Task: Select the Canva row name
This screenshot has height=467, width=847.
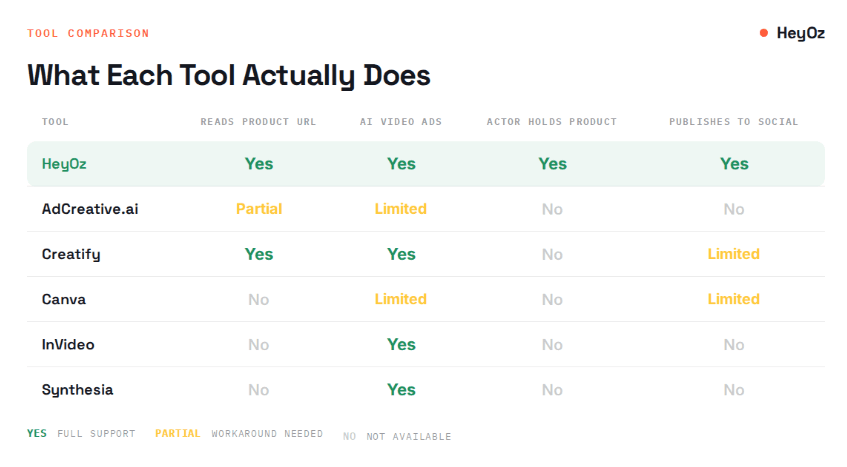Action: pos(64,299)
